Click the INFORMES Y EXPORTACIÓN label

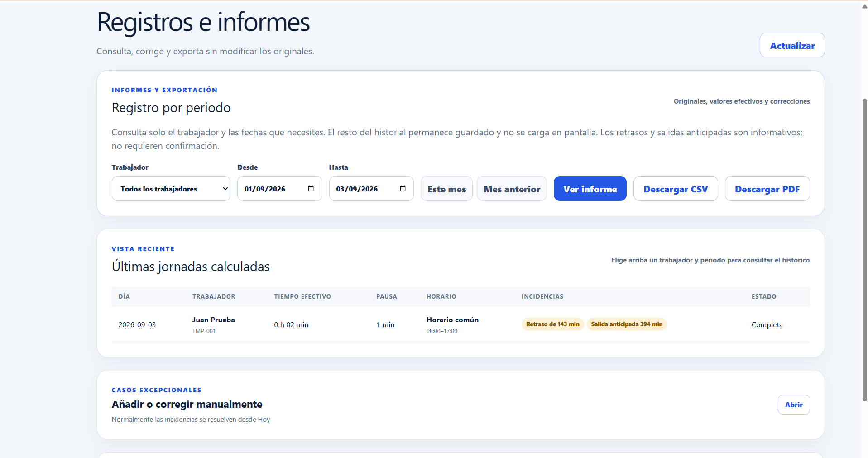tap(165, 90)
